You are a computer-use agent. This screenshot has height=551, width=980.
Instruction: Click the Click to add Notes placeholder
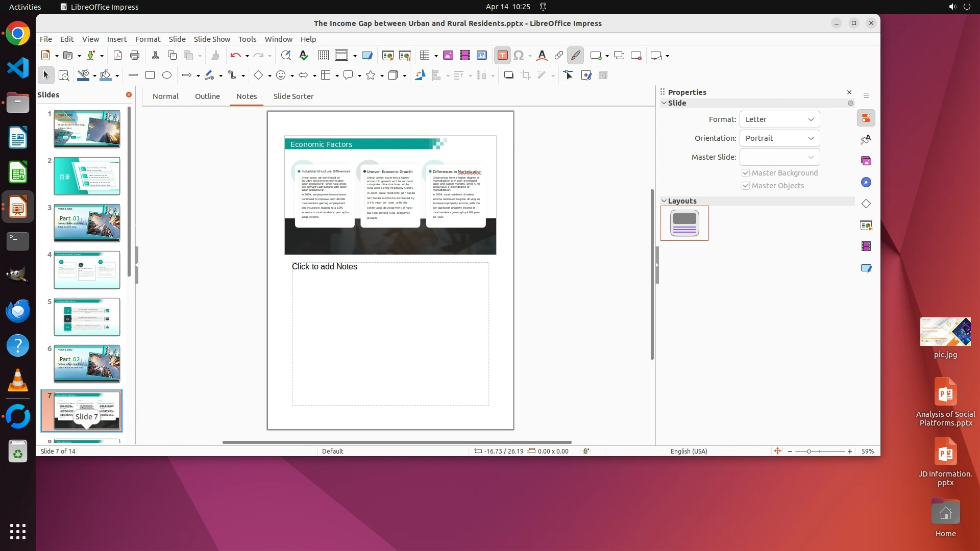[390, 334]
